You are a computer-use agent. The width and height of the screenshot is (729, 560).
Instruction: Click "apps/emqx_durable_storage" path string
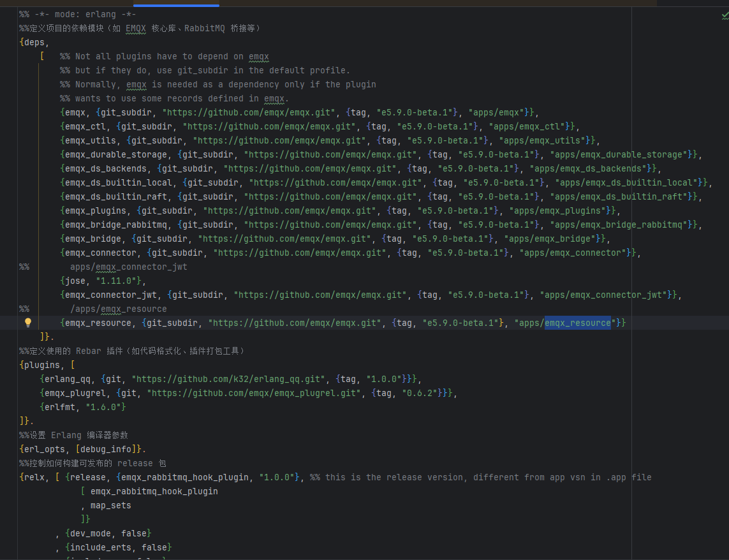tap(619, 154)
